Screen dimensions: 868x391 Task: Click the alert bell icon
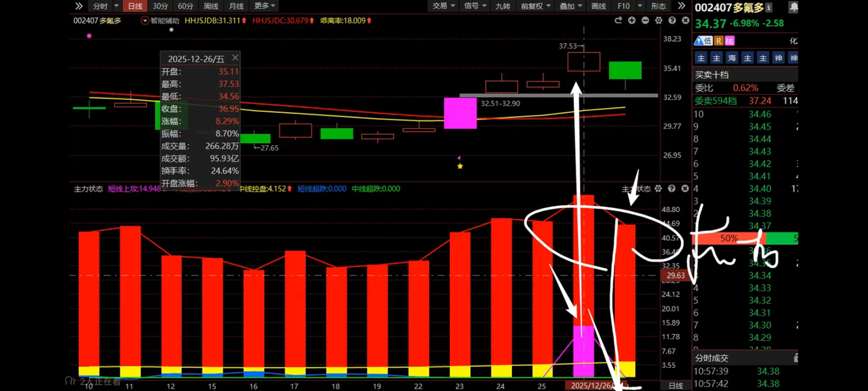coord(793,7)
